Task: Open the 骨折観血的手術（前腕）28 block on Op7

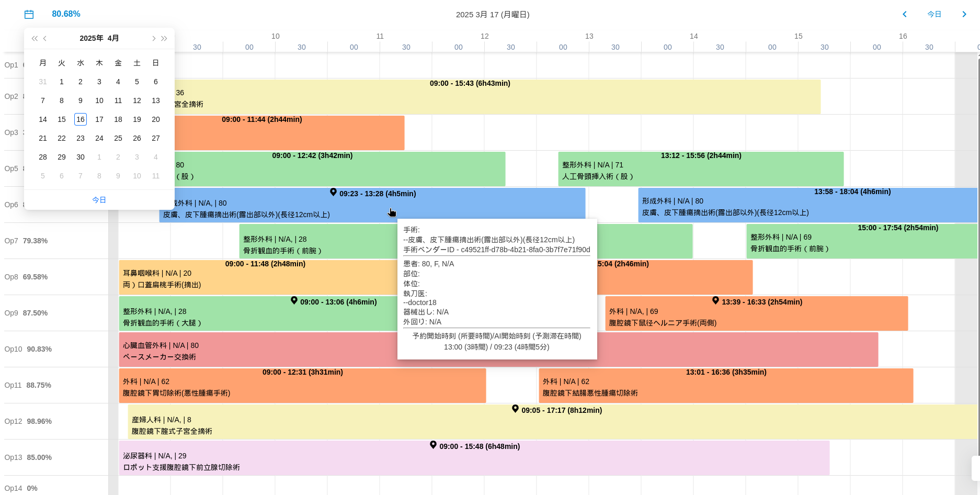Action: pyautogui.click(x=318, y=241)
